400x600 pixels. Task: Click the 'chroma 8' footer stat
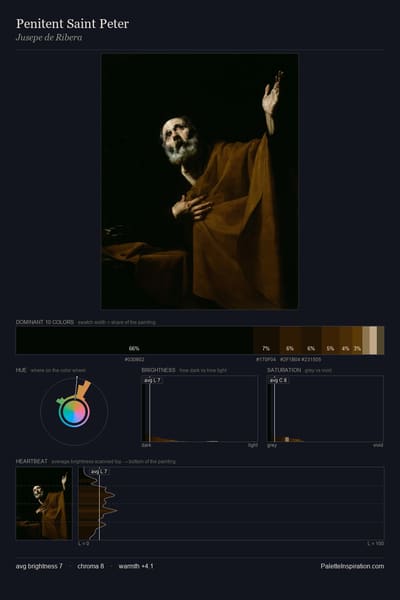tap(91, 566)
